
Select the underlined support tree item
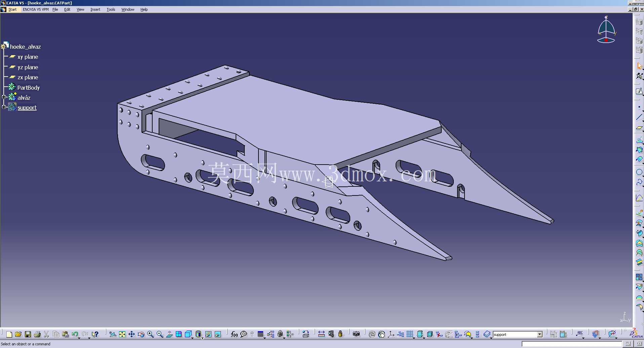(x=27, y=107)
